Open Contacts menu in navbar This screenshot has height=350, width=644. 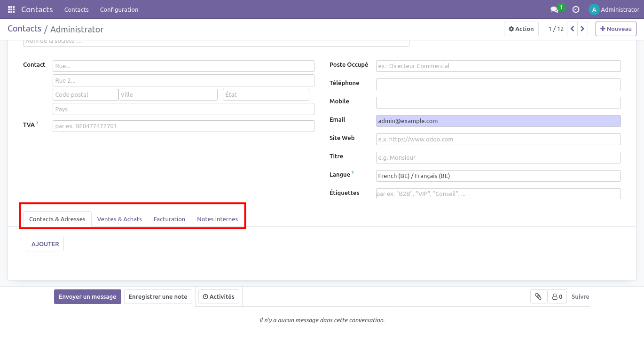point(77,9)
